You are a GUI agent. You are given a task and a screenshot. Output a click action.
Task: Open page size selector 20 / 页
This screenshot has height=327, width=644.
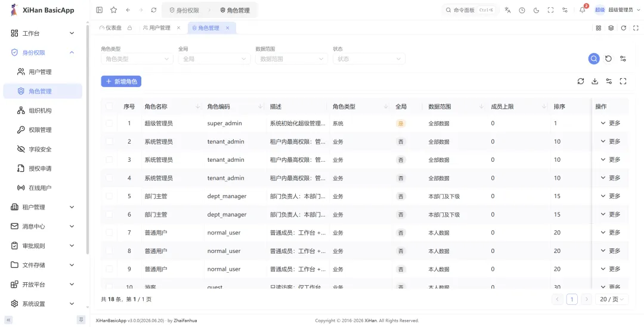(x=612, y=299)
